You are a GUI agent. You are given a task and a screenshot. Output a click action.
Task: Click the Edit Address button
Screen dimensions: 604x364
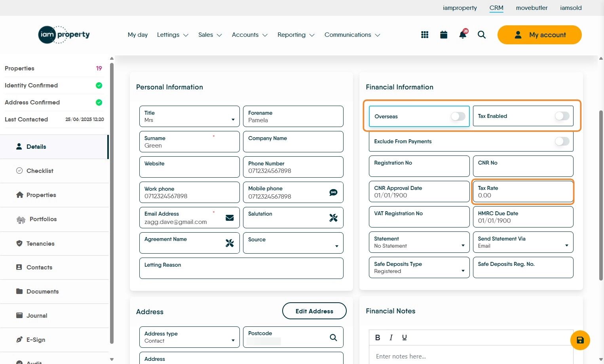tap(314, 311)
